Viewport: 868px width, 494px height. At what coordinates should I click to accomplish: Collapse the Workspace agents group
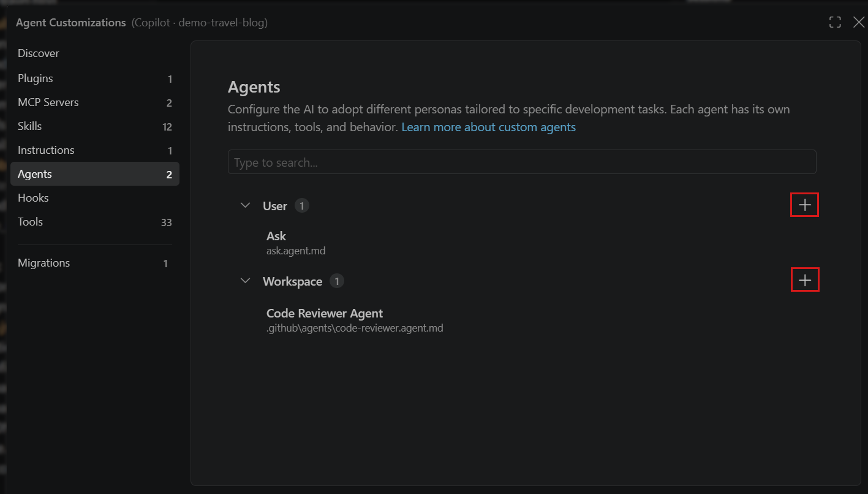246,281
